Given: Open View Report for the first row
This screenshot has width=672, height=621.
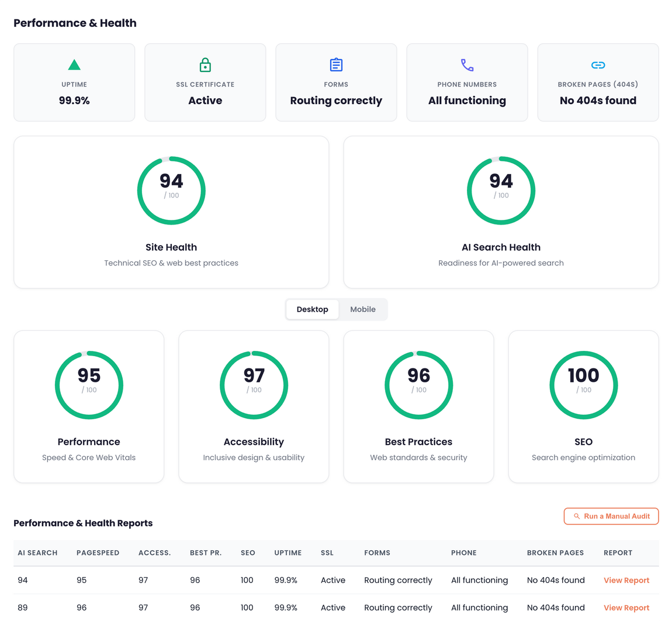Looking at the screenshot, I should point(626,580).
